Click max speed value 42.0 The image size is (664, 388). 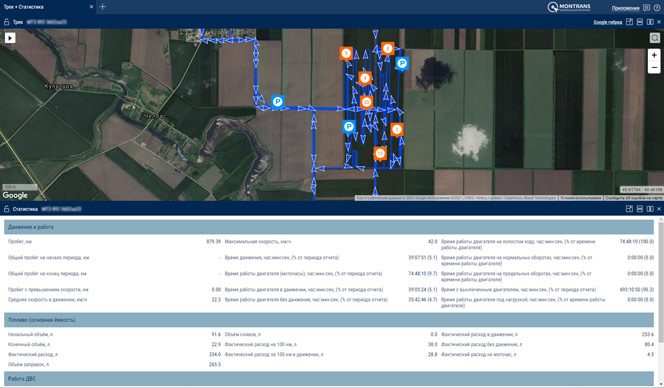(432, 241)
